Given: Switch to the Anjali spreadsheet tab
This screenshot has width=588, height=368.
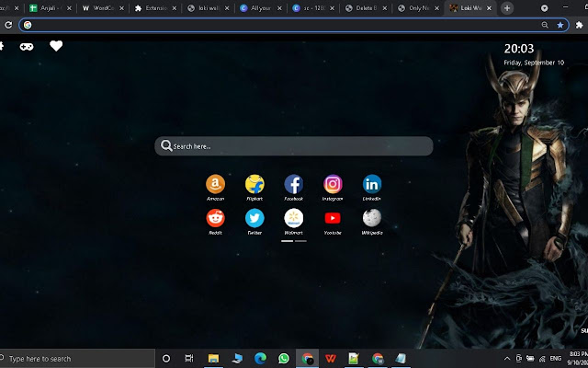Looking at the screenshot, I should click(x=51, y=8).
